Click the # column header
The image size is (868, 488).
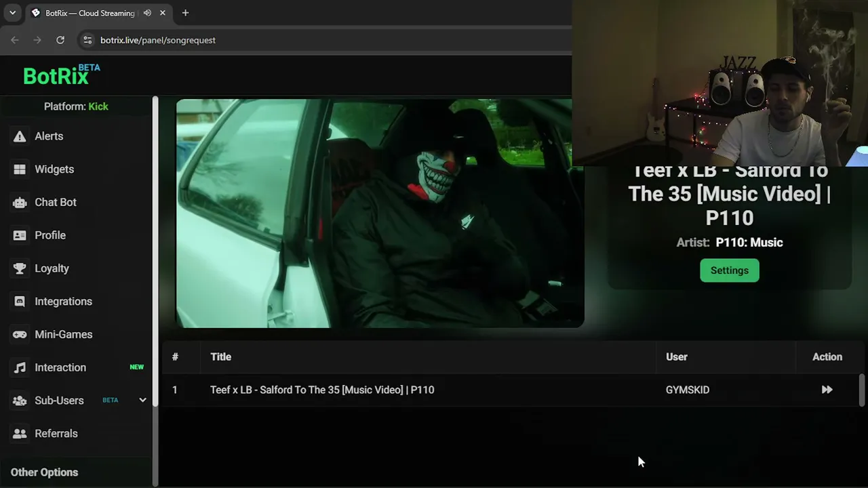(x=175, y=357)
